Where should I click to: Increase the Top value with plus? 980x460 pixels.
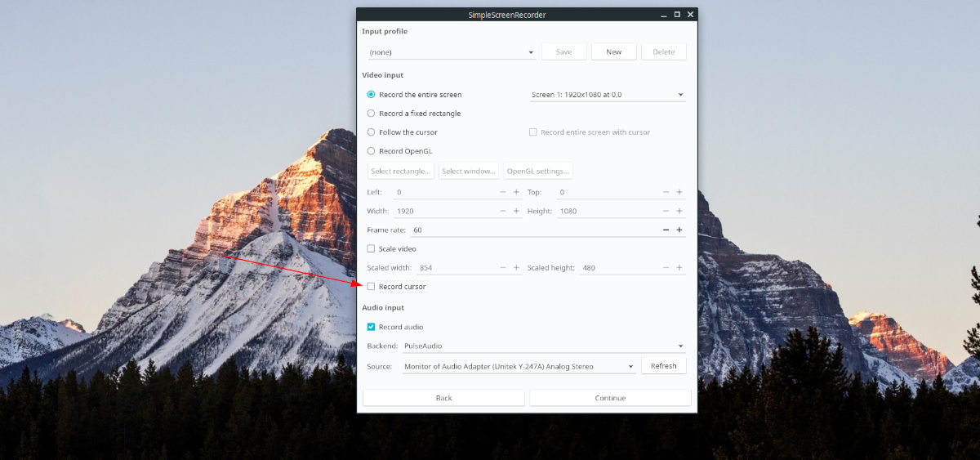click(x=679, y=192)
